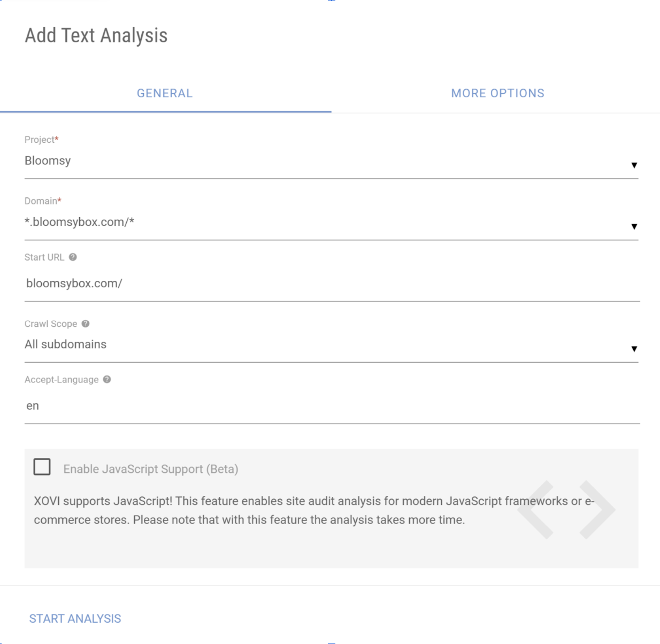Click the Start Analysis button

click(x=75, y=619)
